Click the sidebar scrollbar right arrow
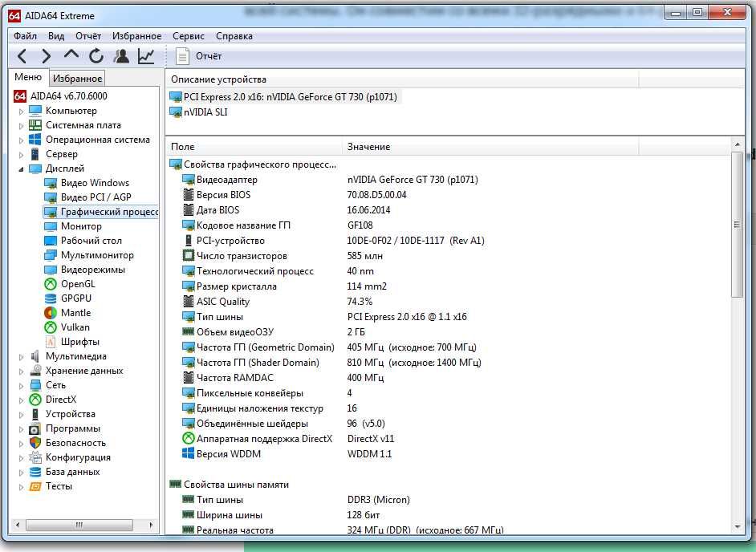The width and height of the screenshot is (756, 552). point(151,525)
